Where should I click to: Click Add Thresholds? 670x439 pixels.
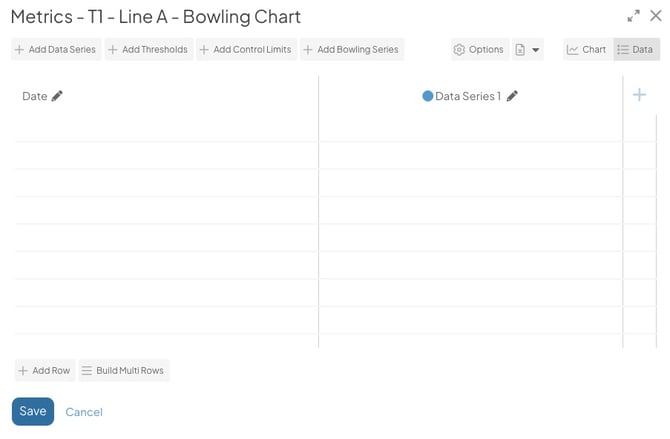point(149,50)
